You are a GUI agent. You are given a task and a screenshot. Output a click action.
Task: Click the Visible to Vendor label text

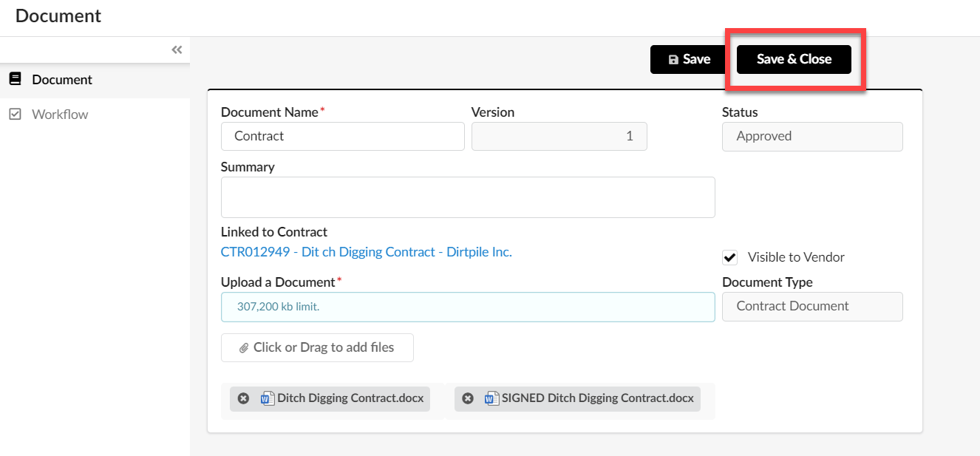tap(796, 257)
